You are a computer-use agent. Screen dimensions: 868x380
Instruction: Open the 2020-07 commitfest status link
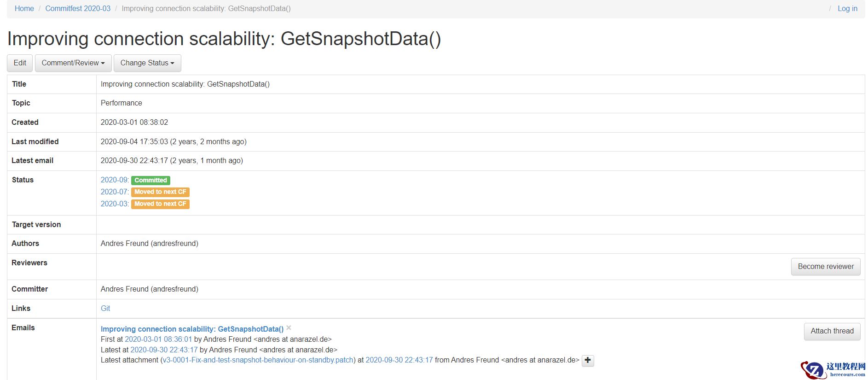coord(114,192)
